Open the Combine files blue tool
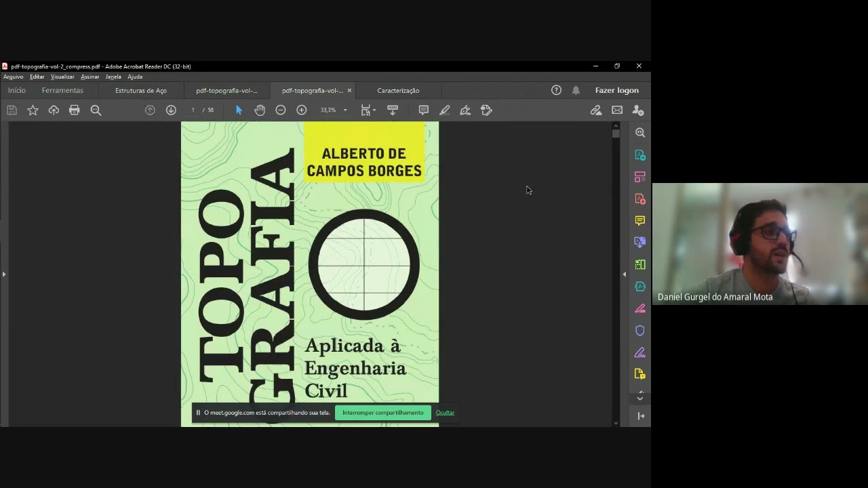Viewport: 868px width, 488px height. pyautogui.click(x=640, y=243)
